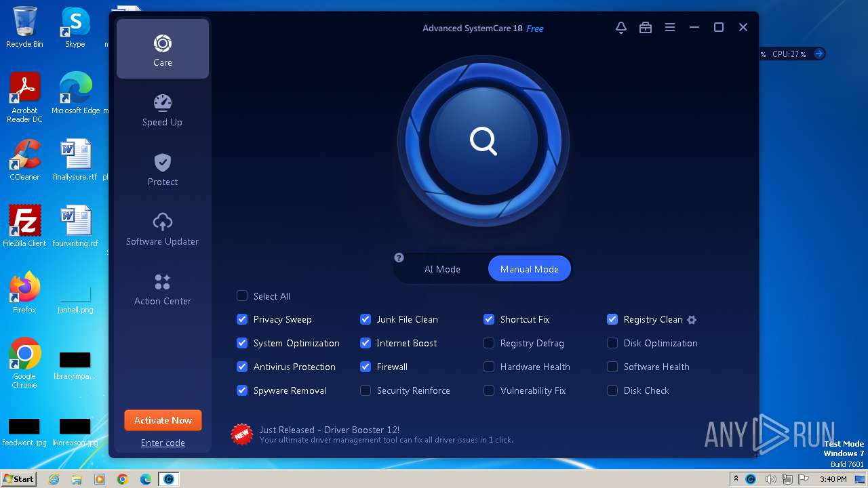Open the Care section
The image size is (868, 488).
(x=163, y=49)
